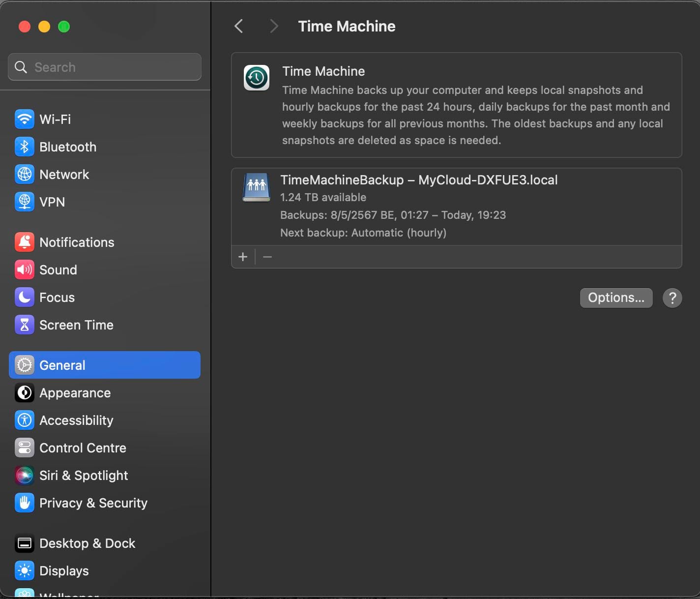700x599 pixels.
Task: Click the Network globe icon
Action: (25, 174)
